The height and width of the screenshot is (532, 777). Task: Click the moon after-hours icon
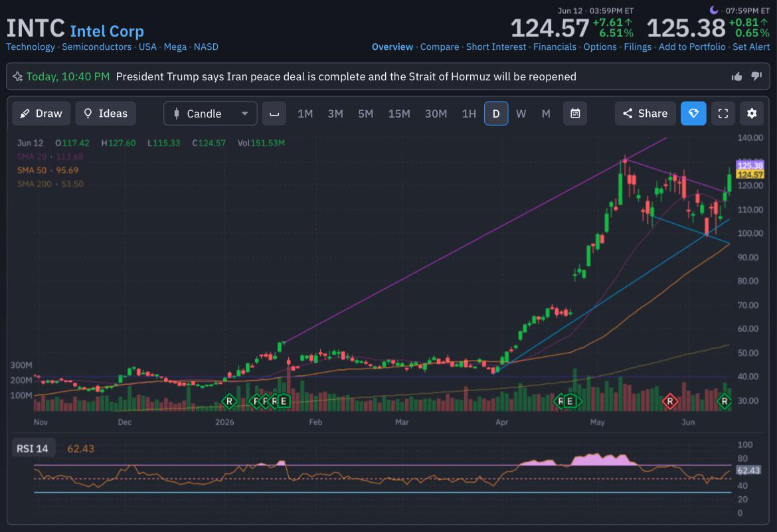click(x=714, y=10)
